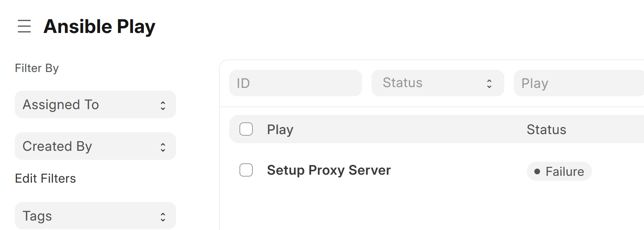644x230 pixels.
Task: Click the Status filter's up-down arrows
Action: [489, 83]
